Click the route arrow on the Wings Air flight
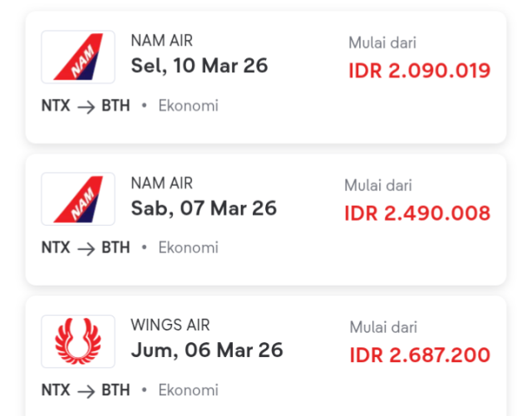Screen dimensions: 532x416 tap(86, 390)
